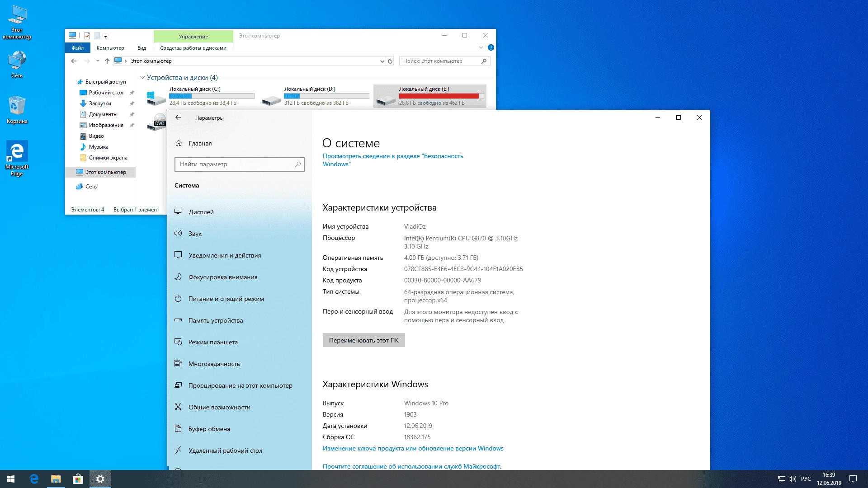Open Этот компьютер desktop icon
This screenshot has height=488, width=868.
point(17,23)
